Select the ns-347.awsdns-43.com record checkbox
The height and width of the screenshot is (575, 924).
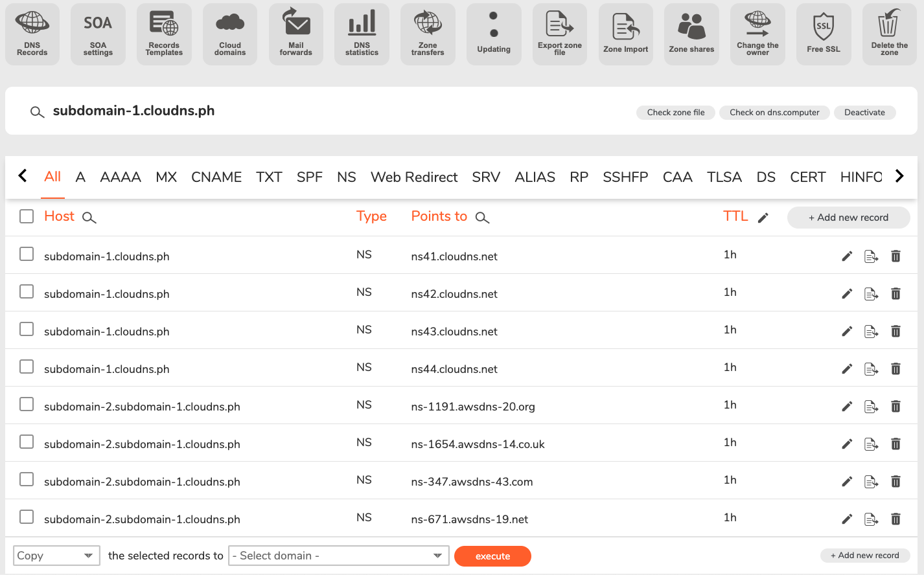27,480
